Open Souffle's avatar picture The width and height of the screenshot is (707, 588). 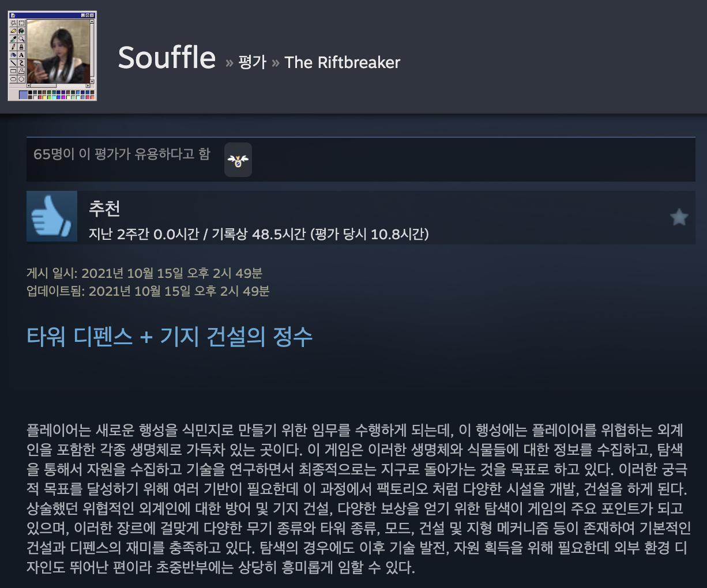tap(52, 56)
